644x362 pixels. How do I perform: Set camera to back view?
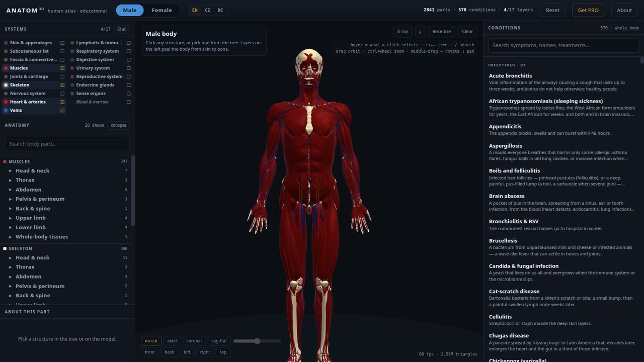(x=169, y=352)
